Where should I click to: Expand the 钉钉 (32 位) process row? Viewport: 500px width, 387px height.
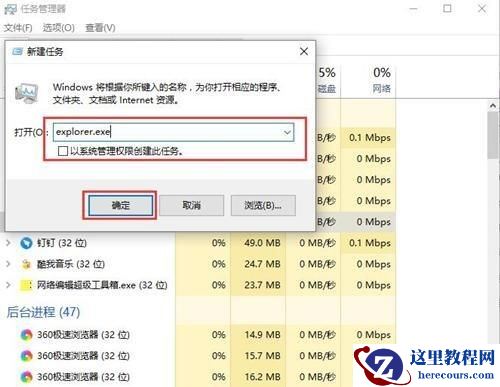click(8, 243)
